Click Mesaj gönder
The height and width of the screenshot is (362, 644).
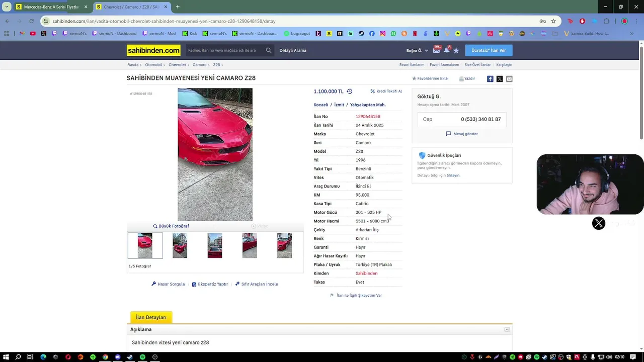462,134
